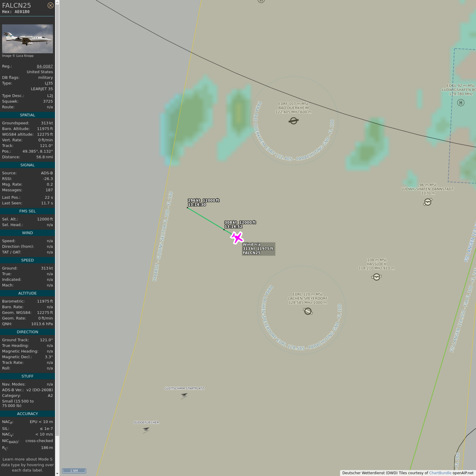Open the ChartBundle attribution link
Viewport: 476px width, 476px height.
pyautogui.click(x=440, y=473)
